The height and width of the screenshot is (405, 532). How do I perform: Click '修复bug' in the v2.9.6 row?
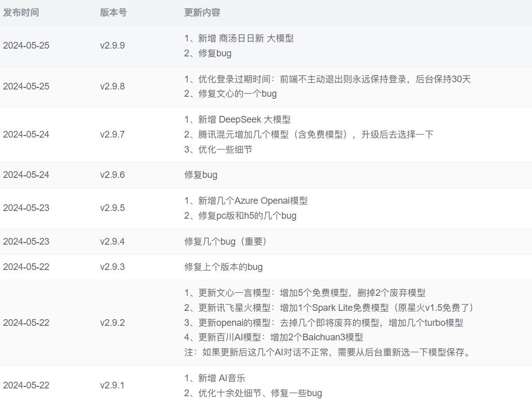click(x=201, y=175)
